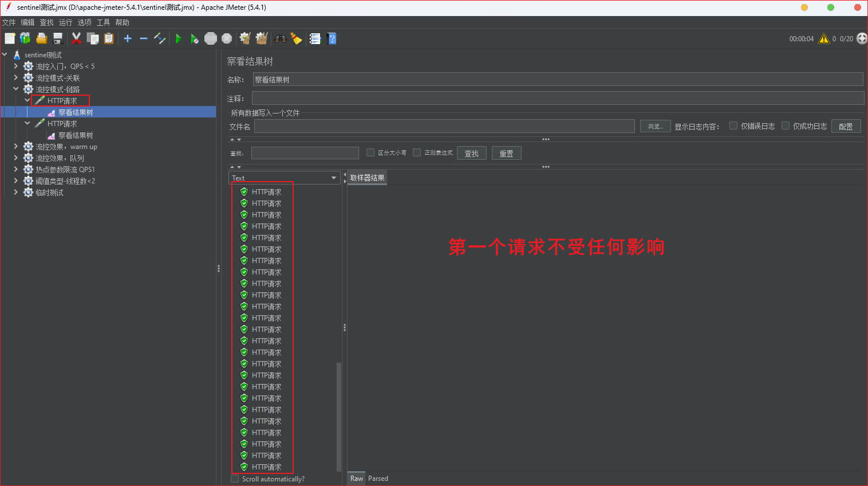Collapse the sentinel测试 root node

[5, 54]
